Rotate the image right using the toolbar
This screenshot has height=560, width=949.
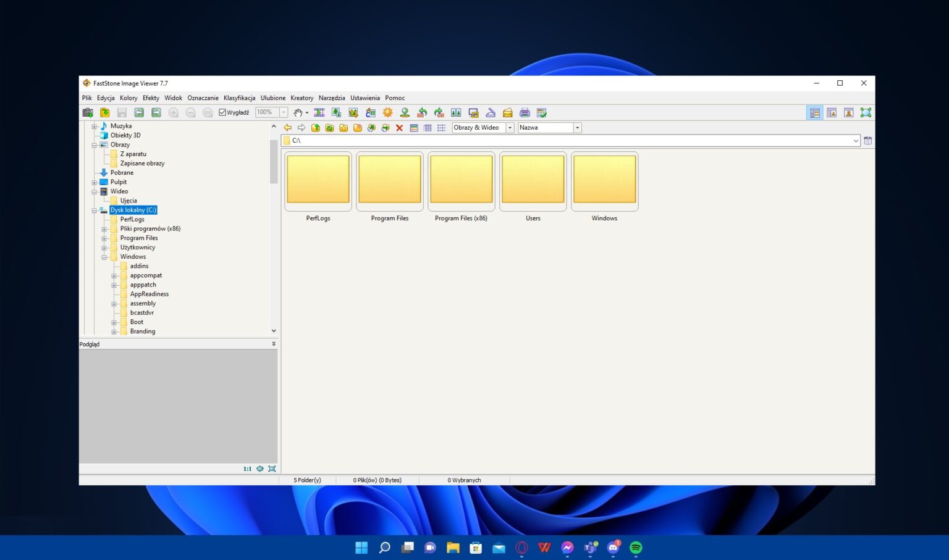point(439,112)
